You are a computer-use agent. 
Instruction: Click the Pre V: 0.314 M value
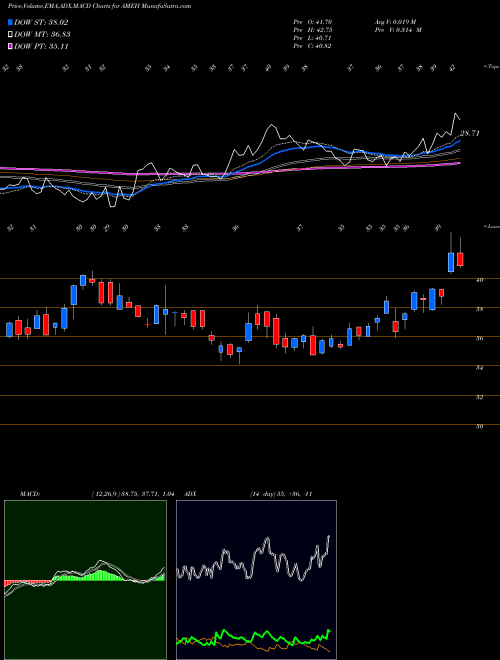398,30
